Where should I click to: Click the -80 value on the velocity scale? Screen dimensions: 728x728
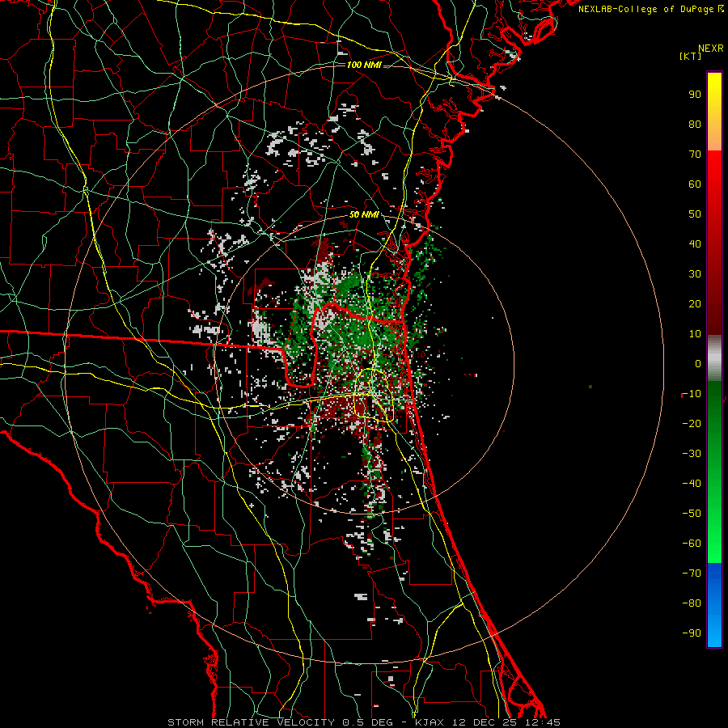click(692, 603)
